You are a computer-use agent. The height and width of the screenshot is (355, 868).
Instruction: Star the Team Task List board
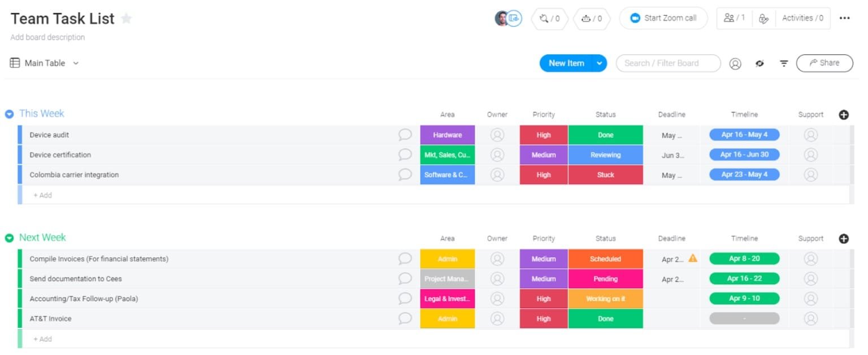point(127,19)
